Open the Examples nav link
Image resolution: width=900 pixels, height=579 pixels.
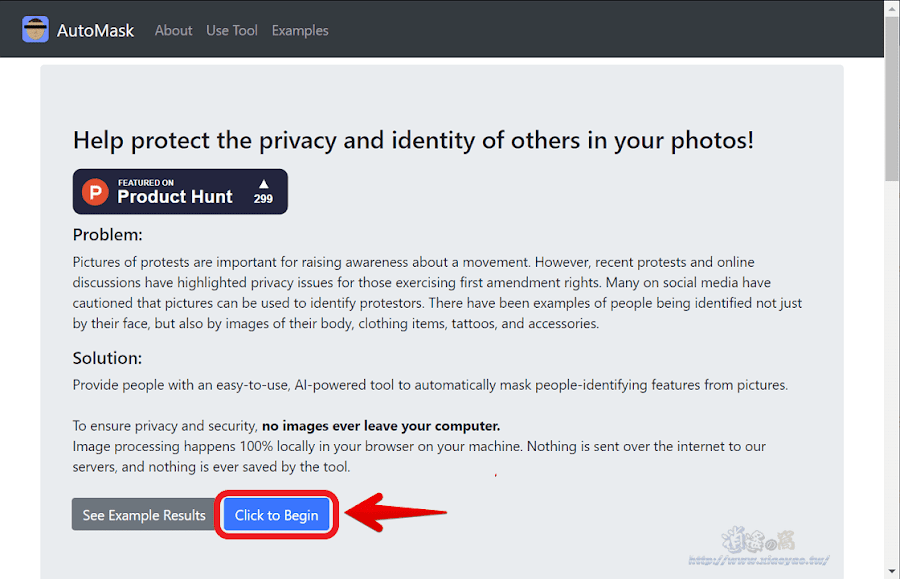(x=300, y=30)
